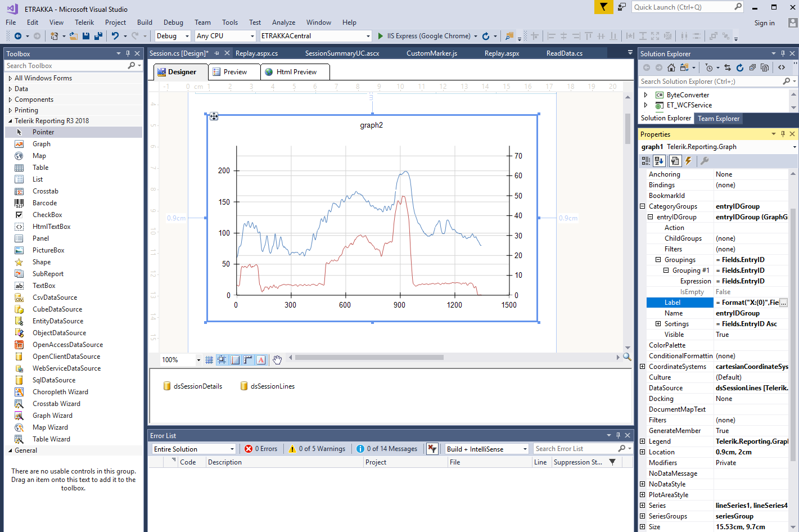Image resolution: width=799 pixels, height=532 pixels.
Task: Select the Crosstab tool in Toolbox
Action: [x=74, y=191]
